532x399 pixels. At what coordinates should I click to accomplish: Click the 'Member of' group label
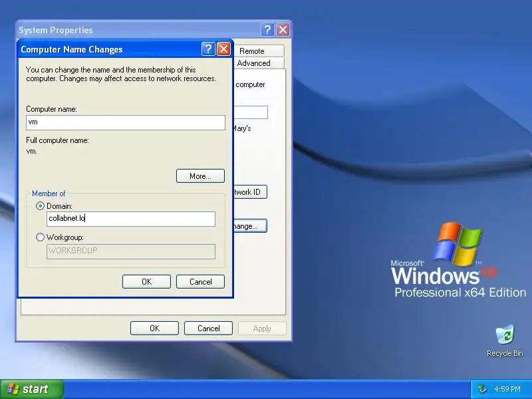click(x=49, y=194)
